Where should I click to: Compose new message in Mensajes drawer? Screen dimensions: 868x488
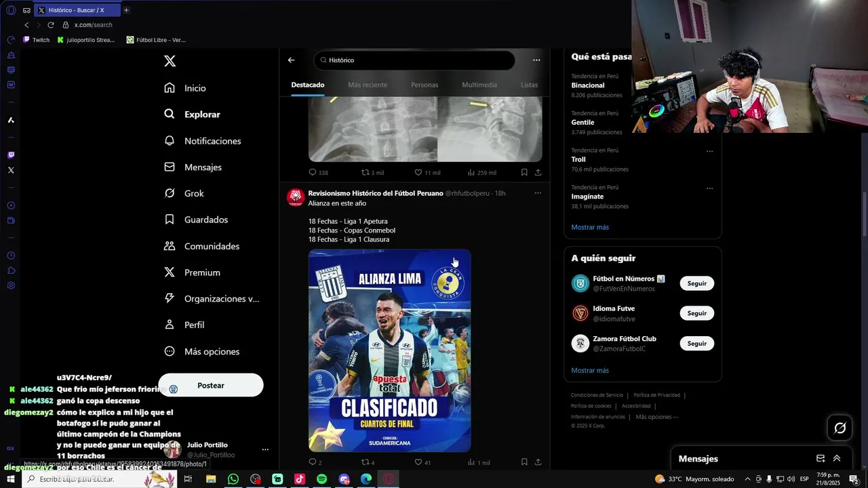(x=821, y=459)
